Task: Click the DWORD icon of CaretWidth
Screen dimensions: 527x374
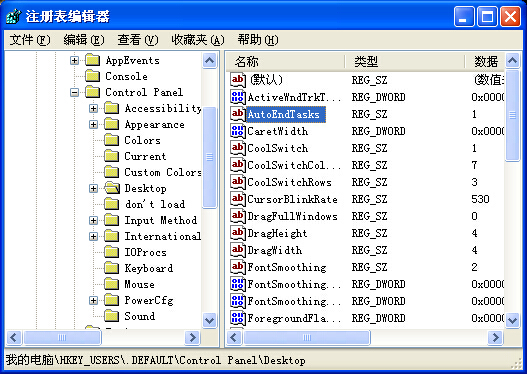Action: (238, 131)
